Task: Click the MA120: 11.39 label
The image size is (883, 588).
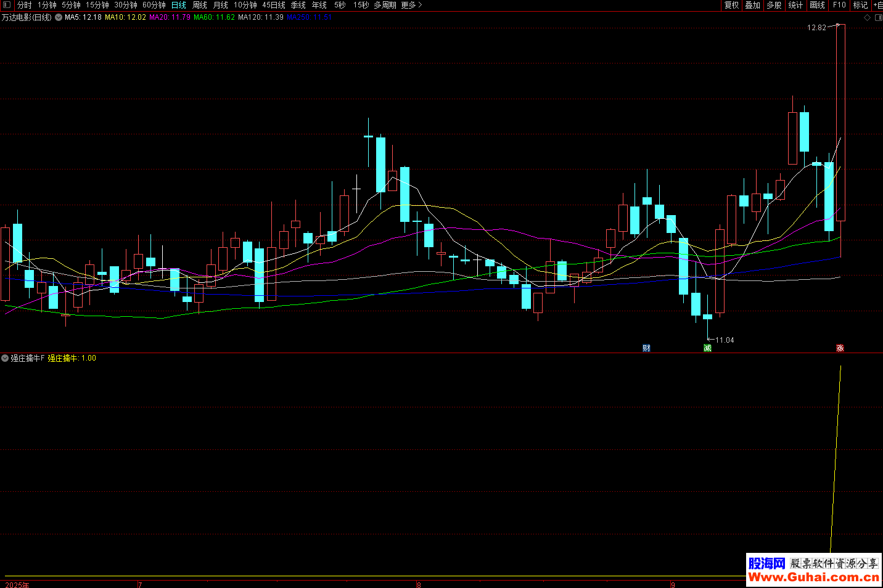Action: point(261,17)
